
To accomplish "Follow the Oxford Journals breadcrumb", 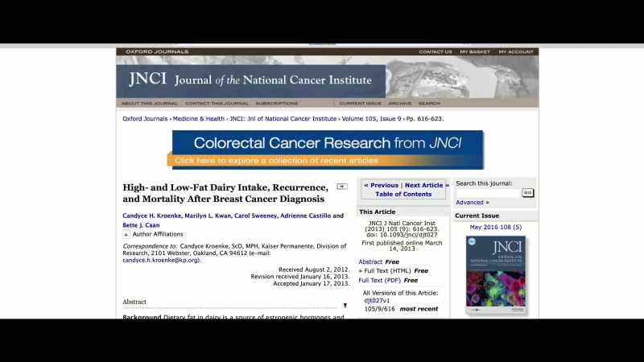I will click(145, 118).
